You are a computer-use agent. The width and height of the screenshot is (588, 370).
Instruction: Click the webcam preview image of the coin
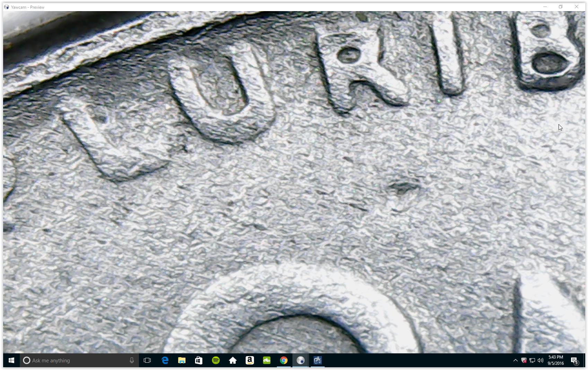294,182
